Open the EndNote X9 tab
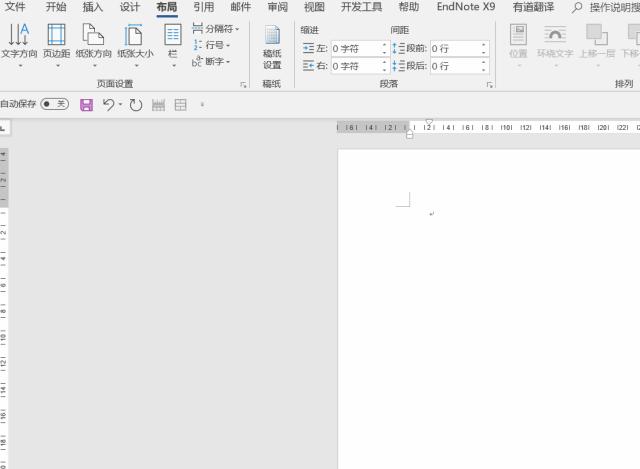This screenshot has width=640, height=469. [465, 7]
